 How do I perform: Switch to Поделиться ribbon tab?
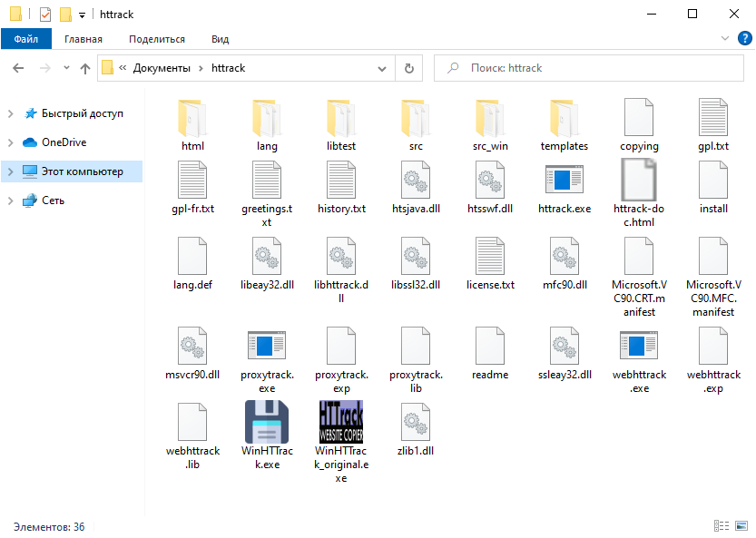click(x=157, y=39)
